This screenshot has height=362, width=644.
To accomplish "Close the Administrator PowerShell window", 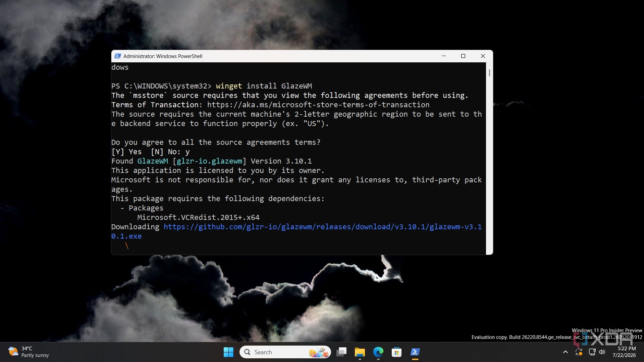I will (x=483, y=56).
